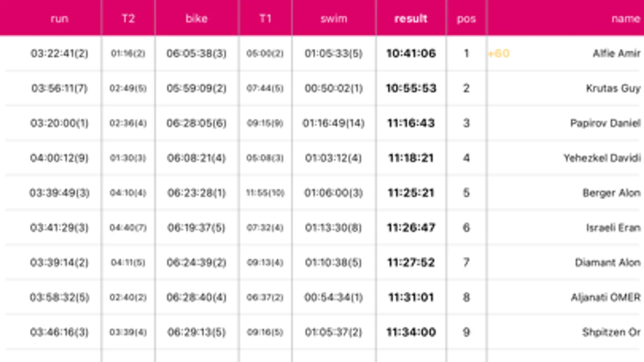Click on Berger Alon's name
This screenshot has width=644, height=362.
[x=611, y=193]
